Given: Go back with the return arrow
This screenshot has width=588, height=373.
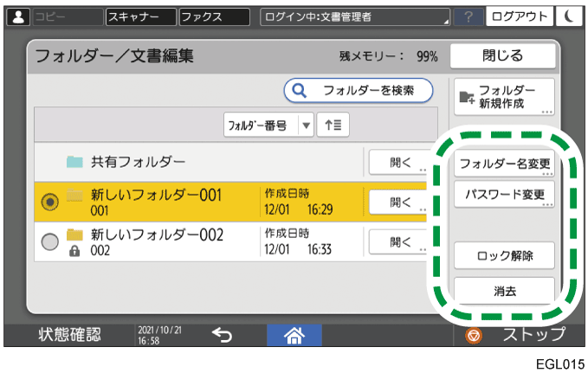Looking at the screenshot, I should click(222, 335).
